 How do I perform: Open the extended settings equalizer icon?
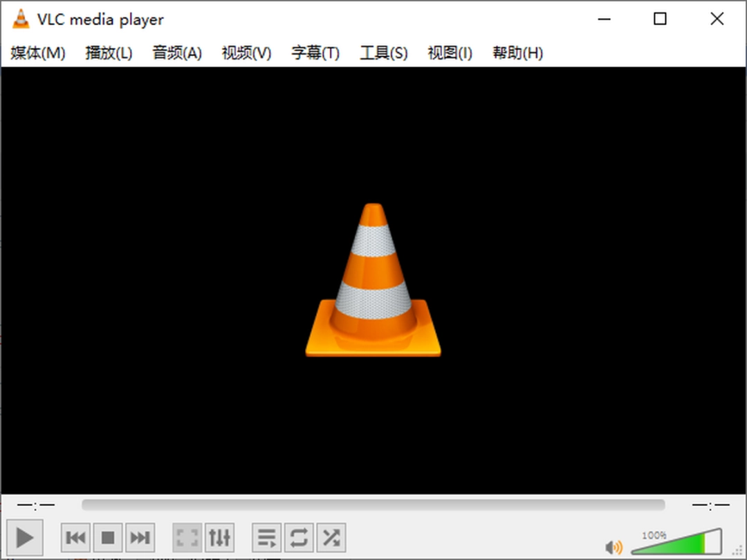point(219,536)
